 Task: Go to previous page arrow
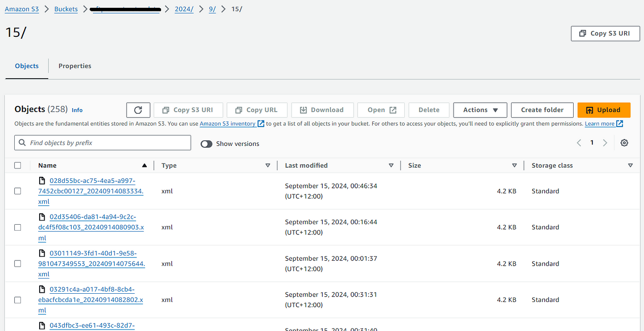579,143
